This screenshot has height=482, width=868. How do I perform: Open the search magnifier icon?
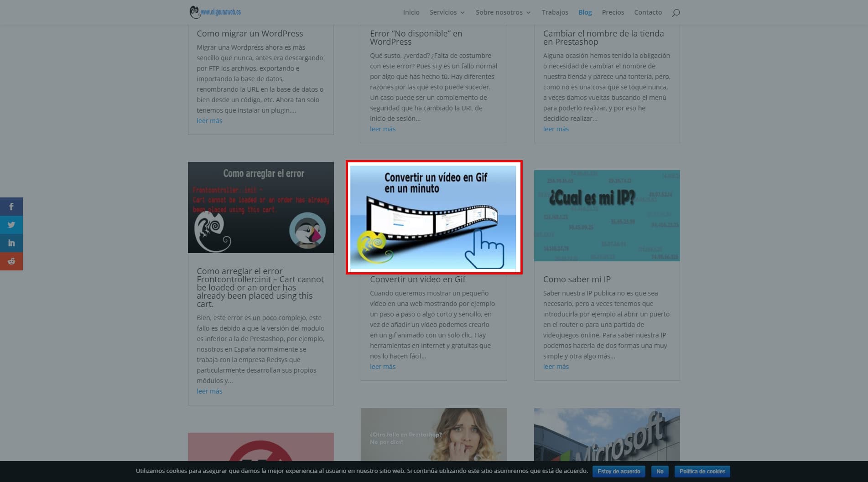pyautogui.click(x=676, y=13)
